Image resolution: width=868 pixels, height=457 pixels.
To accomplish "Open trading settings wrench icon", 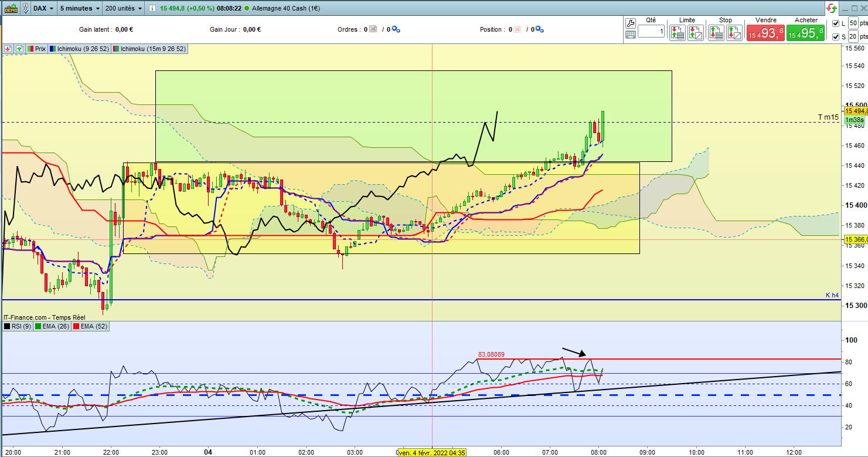I will pyautogui.click(x=631, y=23).
